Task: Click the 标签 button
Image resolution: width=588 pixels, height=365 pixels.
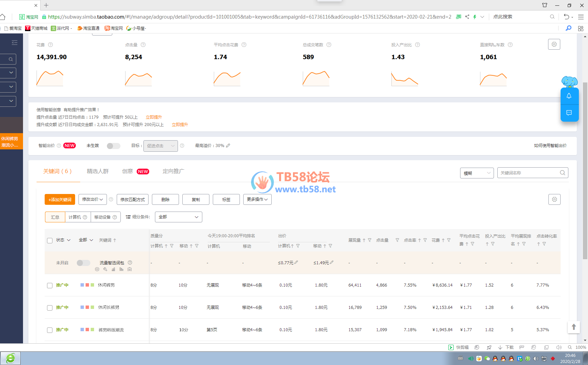Action: click(226, 199)
